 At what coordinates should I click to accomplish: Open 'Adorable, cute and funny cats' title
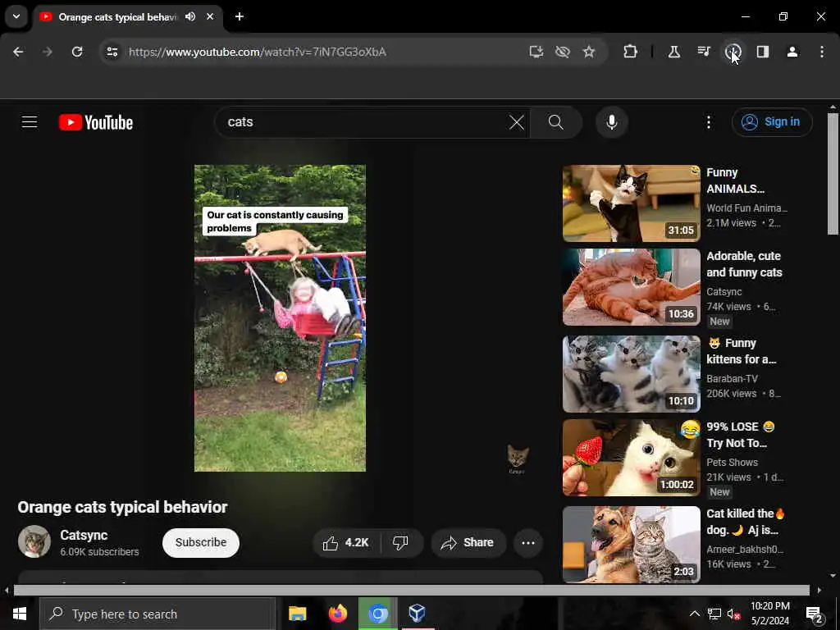point(744,264)
